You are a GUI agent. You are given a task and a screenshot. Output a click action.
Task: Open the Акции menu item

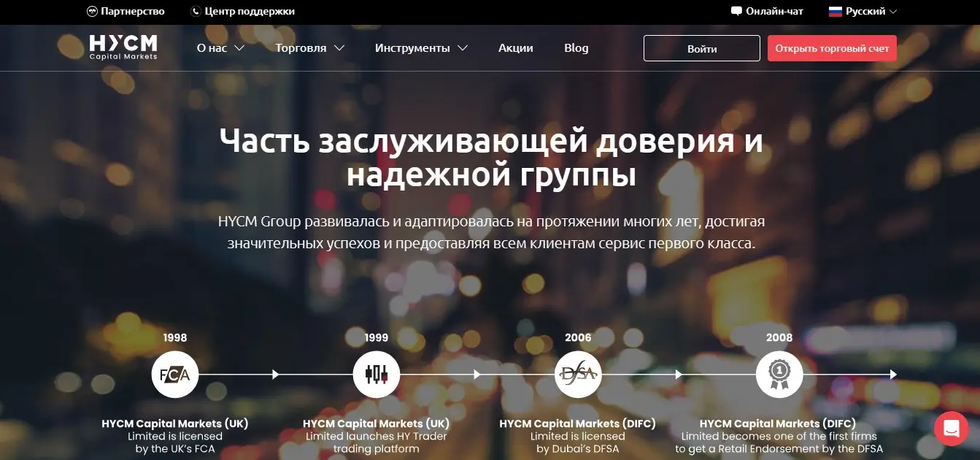pos(516,48)
